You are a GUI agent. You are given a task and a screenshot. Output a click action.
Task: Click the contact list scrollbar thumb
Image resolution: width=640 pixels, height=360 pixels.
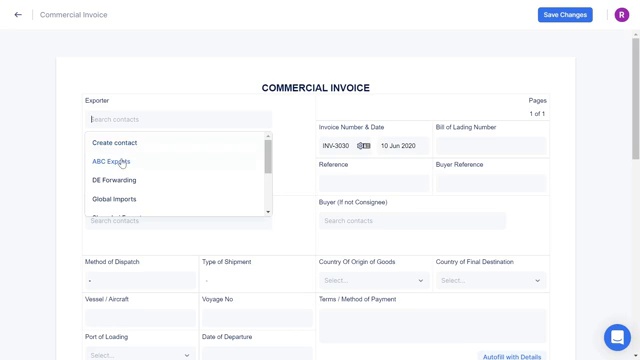[268, 156]
